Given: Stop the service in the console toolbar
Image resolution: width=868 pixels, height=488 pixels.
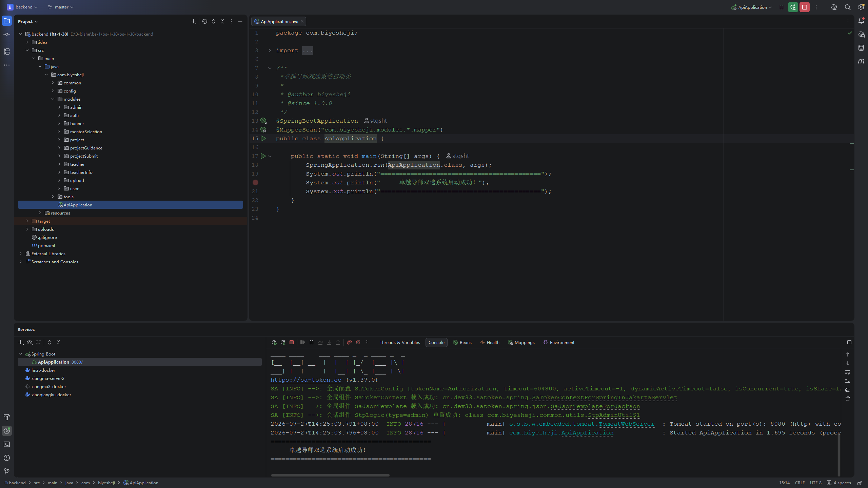Looking at the screenshot, I should coord(292,343).
